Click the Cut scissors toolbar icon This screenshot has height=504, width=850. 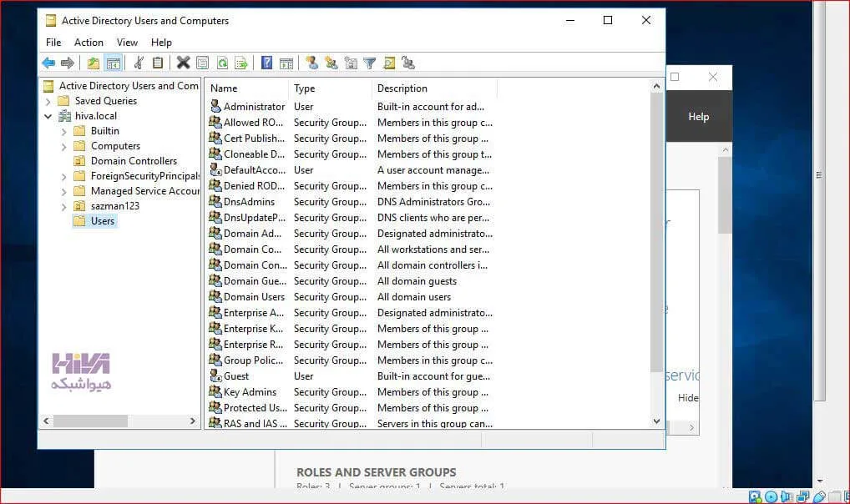pyautogui.click(x=139, y=63)
